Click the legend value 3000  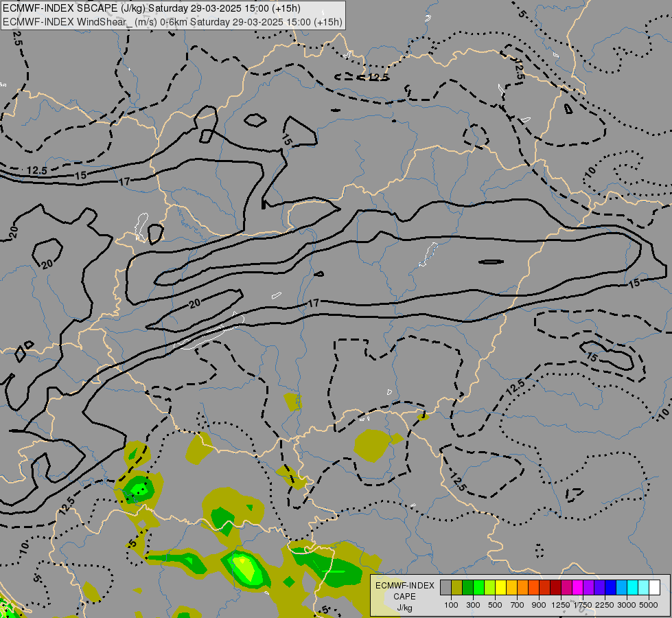[627, 605]
